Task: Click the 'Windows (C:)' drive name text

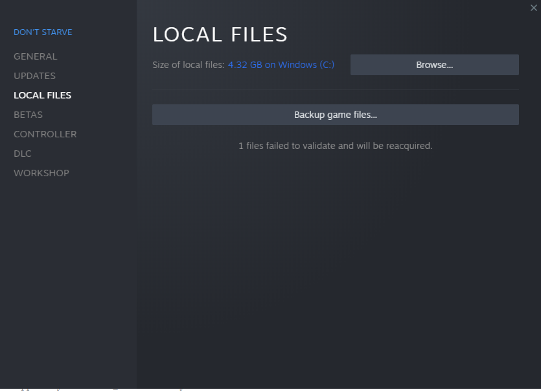Action: 306,65
